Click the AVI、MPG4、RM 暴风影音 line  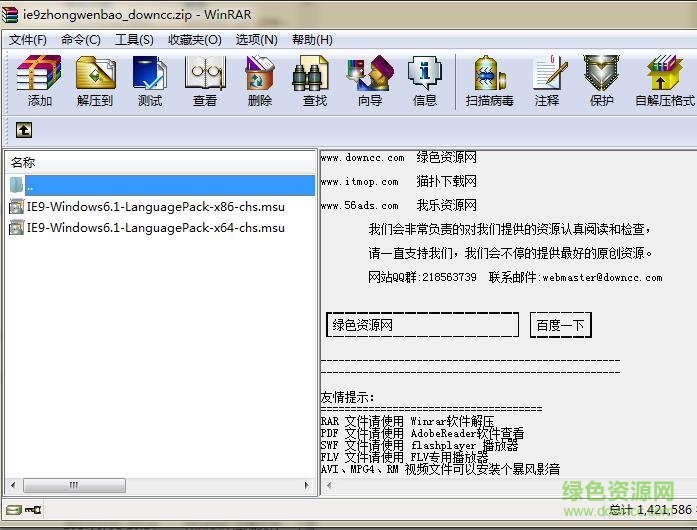click(440, 469)
